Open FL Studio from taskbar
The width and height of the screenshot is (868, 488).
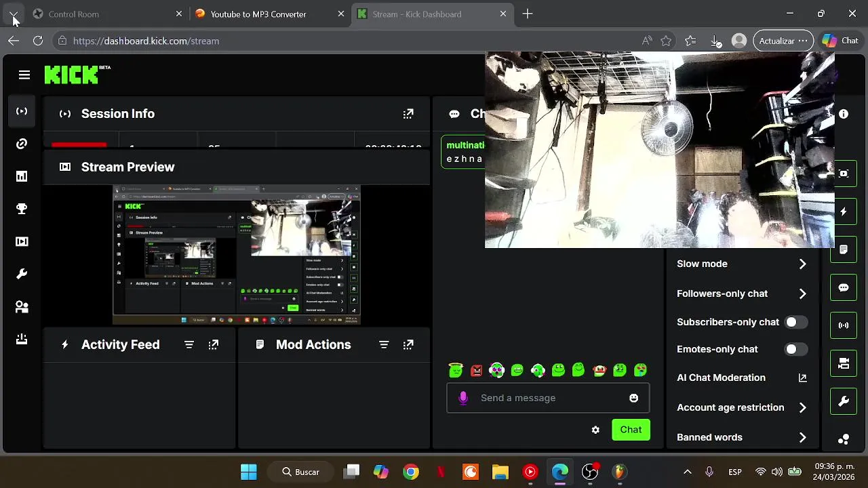coord(619,472)
